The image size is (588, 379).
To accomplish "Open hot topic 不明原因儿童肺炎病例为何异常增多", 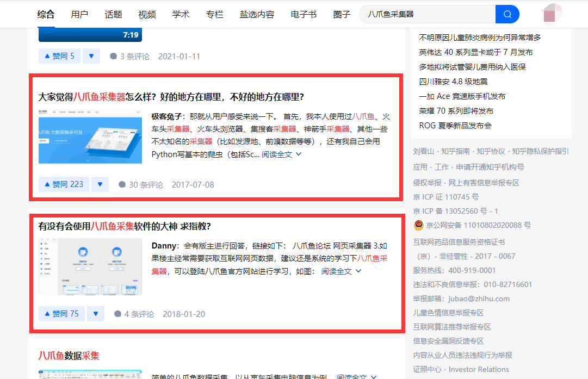I will coord(480,38).
